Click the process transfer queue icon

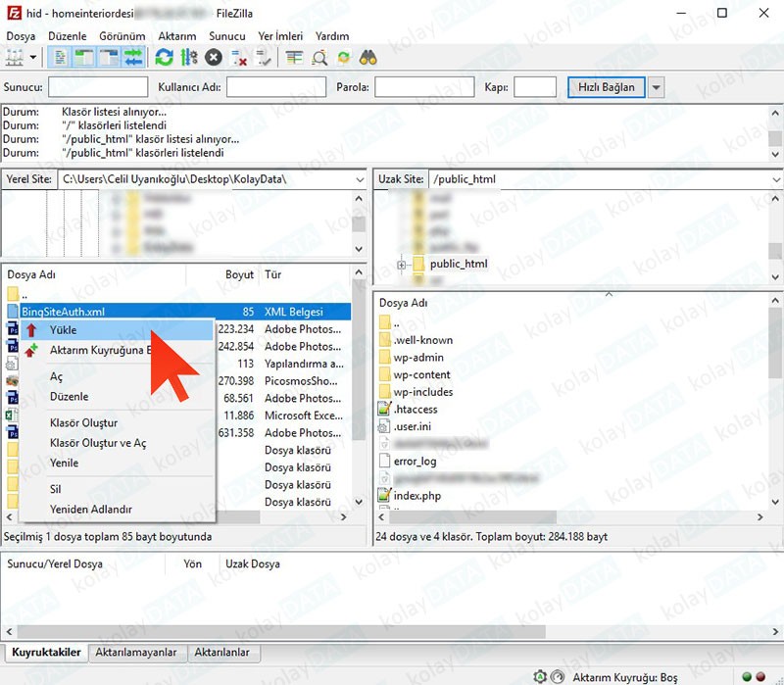[x=188, y=57]
